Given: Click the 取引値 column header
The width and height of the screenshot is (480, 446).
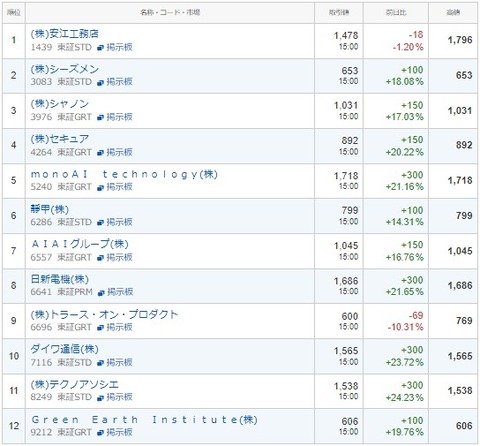Looking at the screenshot, I should (339, 13).
